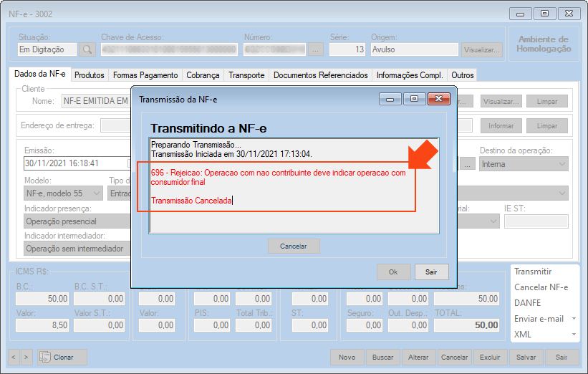Click the Clonar button with copy icon

(62, 357)
